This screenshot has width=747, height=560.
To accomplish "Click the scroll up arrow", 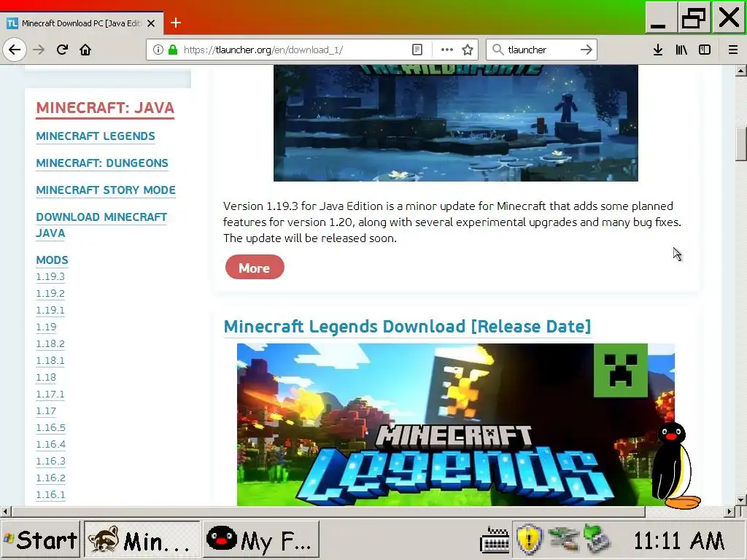I will tap(741, 71).
